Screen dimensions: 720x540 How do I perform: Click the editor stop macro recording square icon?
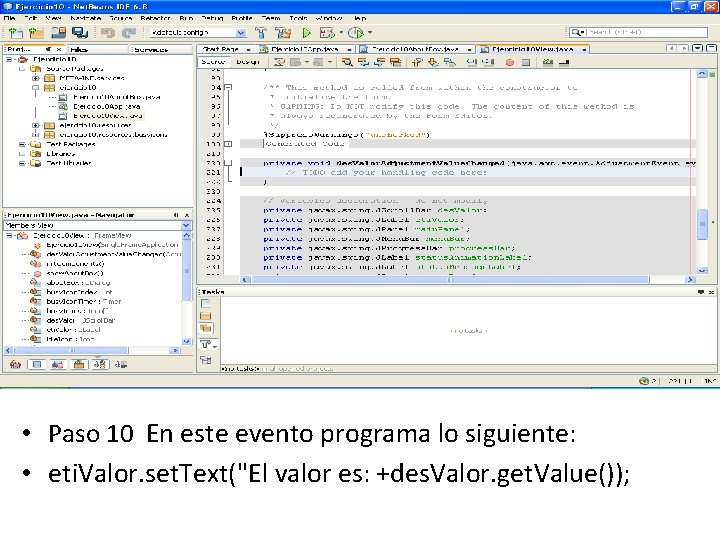click(526, 62)
